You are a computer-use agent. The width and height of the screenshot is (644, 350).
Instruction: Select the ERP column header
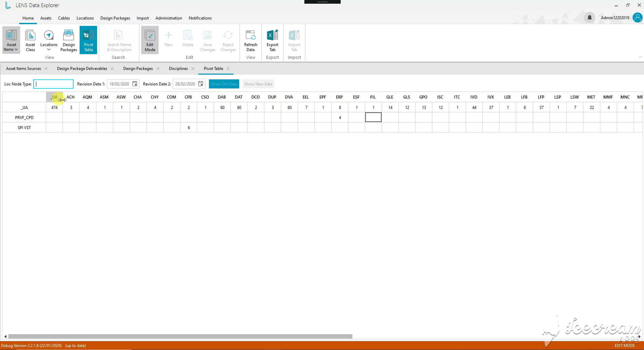coord(339,97)
